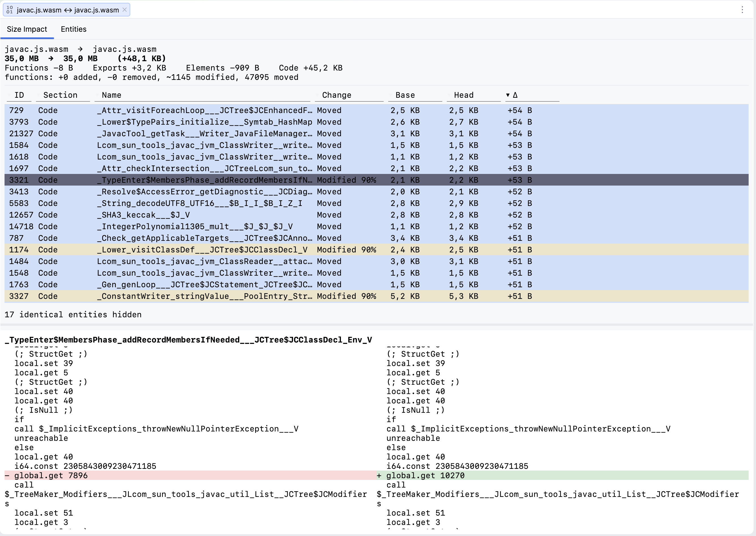Select row 1584 ClassWriter write

[x=376, y=145]
